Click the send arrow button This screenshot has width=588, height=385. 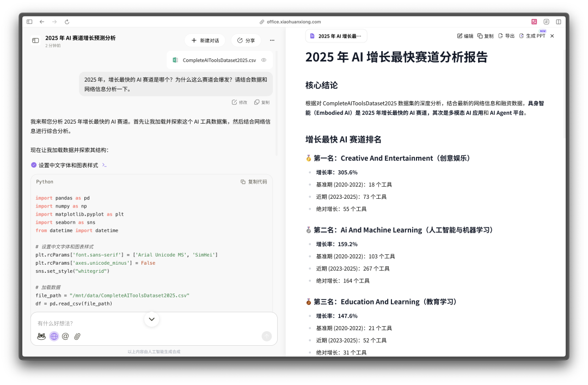tap(267, 336)
